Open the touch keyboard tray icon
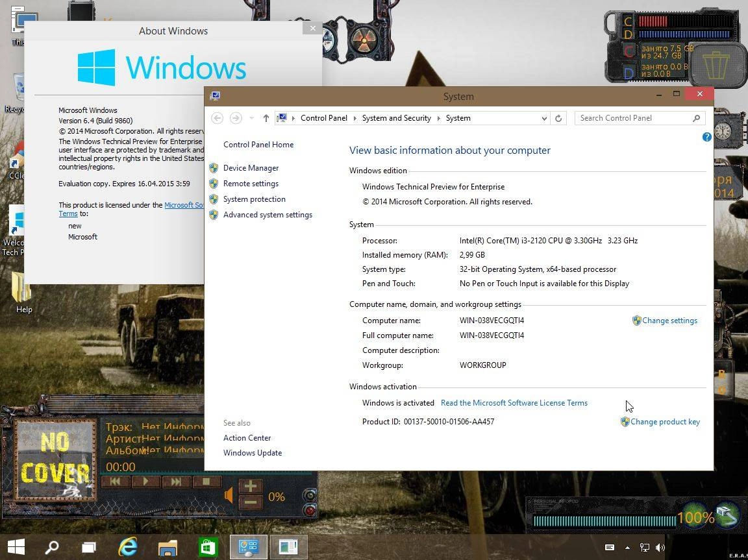 point(610,548)
